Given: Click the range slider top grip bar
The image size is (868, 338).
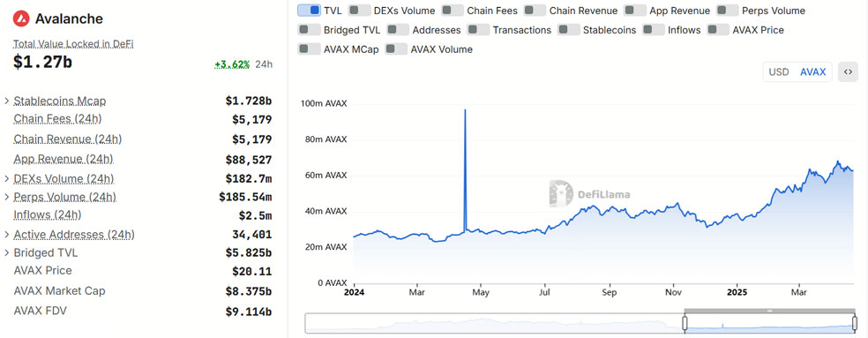Looking at the screenshot, I should pos(770,311).
